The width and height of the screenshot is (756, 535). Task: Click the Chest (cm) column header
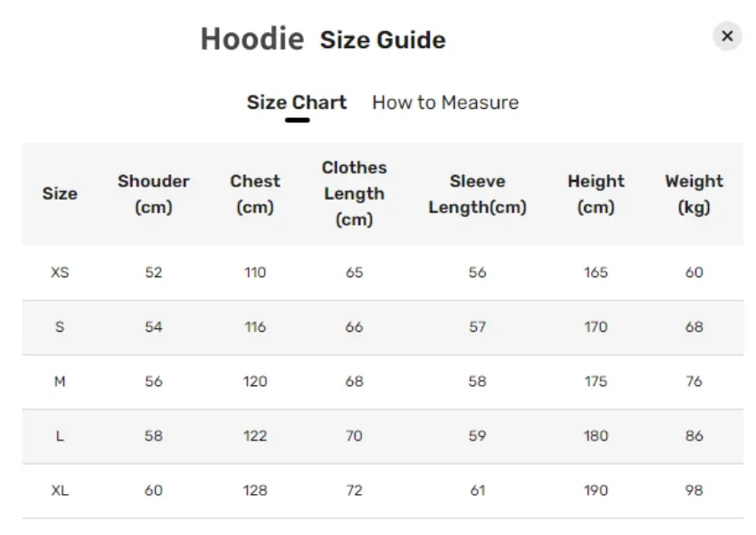[x=255, y=193]
